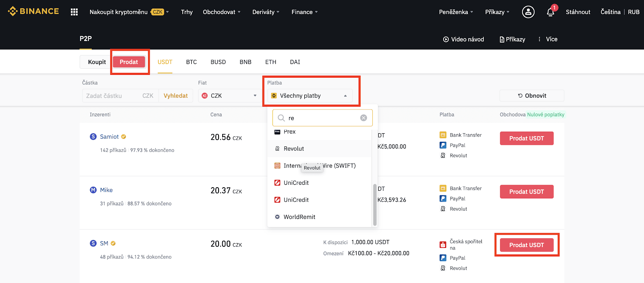The height and width of the screenshot is (283, 644).
Task: Open the Fiat CZK dropdown
Action: click(x=230, y=96)
